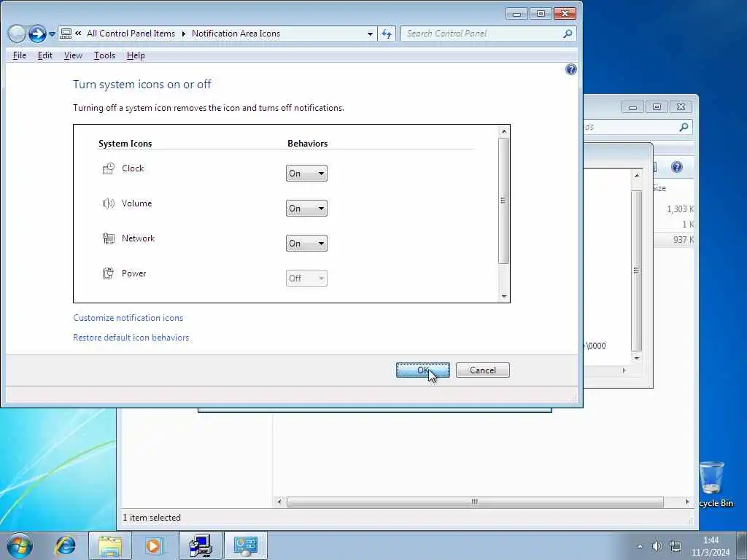Open the Tools menu
The width and height of the screenshot is (747, 560).
click(x=104, y=55)
